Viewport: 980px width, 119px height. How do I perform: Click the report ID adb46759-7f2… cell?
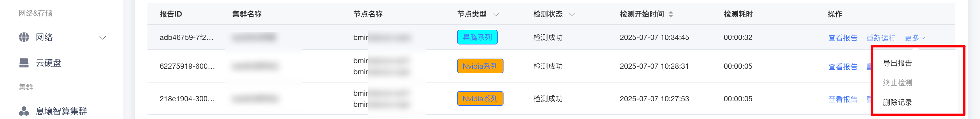pos(186,37)
